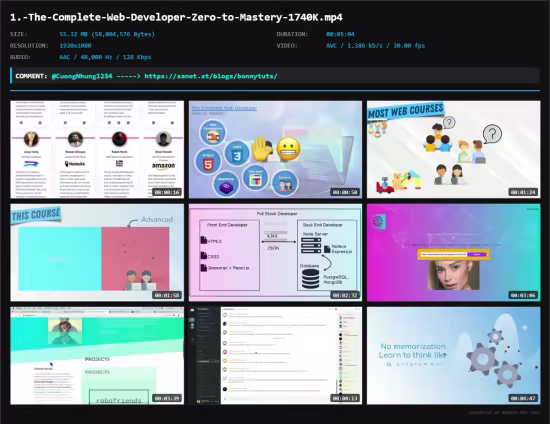
Task: Click the video file name title
Action: [x=176, y=17]
